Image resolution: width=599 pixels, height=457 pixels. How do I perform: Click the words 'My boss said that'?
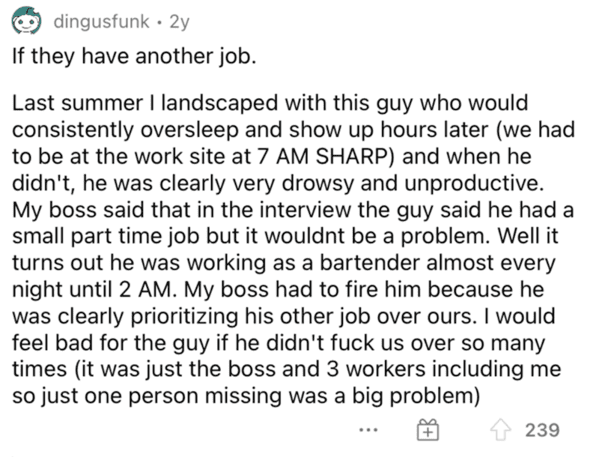103,210
